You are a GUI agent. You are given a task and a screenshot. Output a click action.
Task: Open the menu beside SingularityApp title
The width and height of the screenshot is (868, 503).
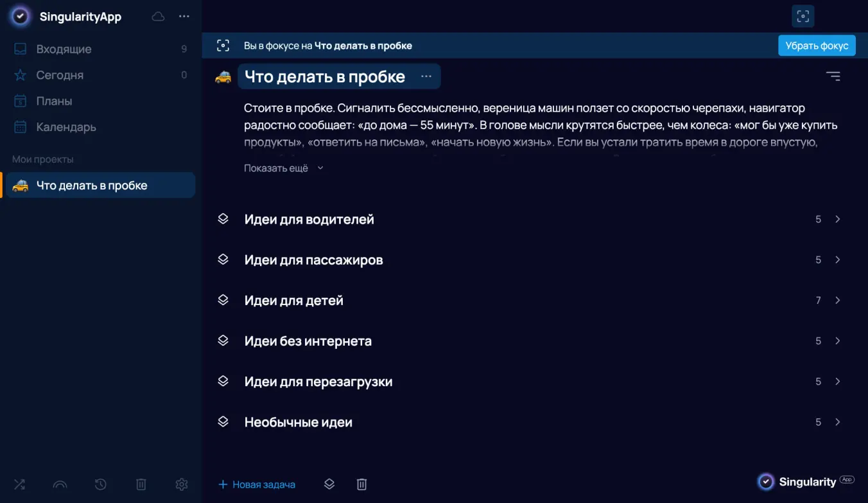click(184, 16)
